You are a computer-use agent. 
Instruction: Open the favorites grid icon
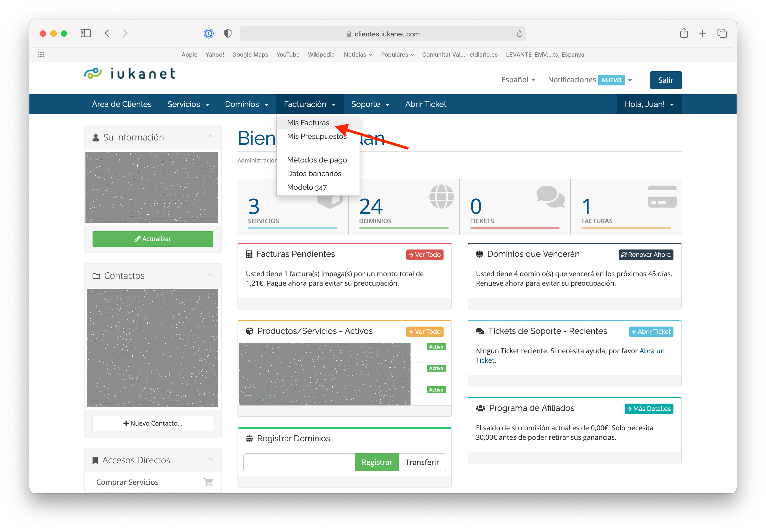(x=41, y=54)
